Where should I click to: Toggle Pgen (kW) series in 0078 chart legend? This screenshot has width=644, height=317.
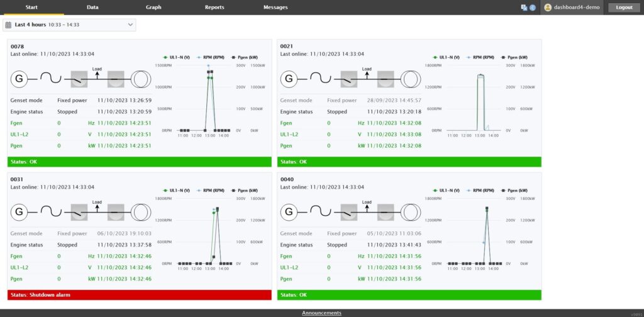tap(245, 57)
